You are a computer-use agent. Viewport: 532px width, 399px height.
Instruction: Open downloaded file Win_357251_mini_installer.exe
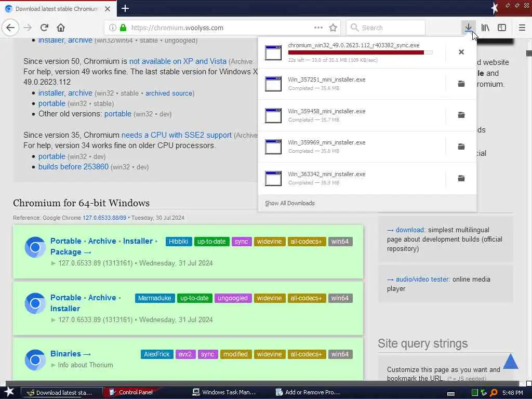[352, 84]
